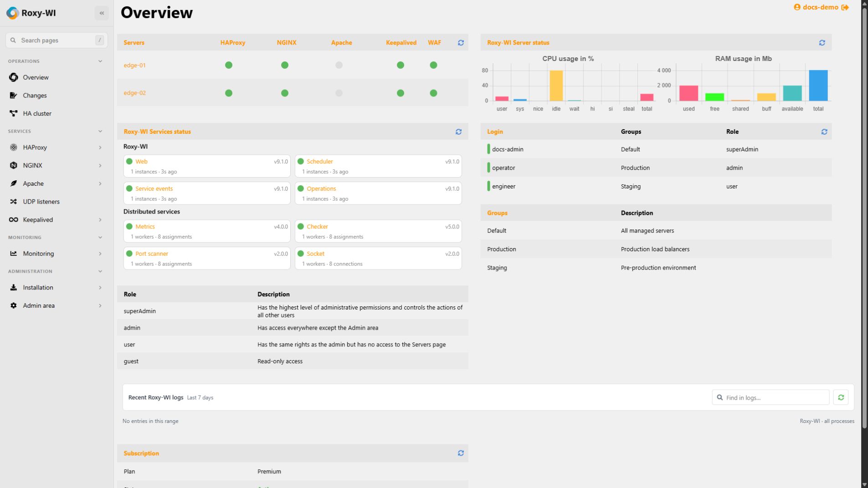Open HA cluster in the sidebar
Image resolution: width=868 pixels, height=488 pixels.
pyautogui.click(x=37, y=113)
